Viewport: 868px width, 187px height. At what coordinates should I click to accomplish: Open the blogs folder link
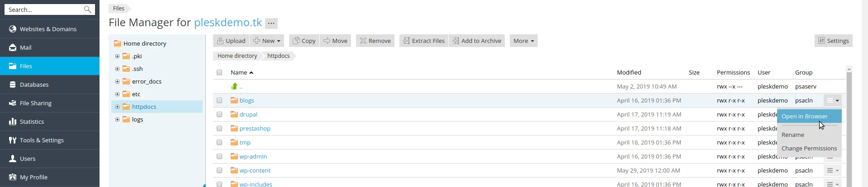tap(247, 100)
